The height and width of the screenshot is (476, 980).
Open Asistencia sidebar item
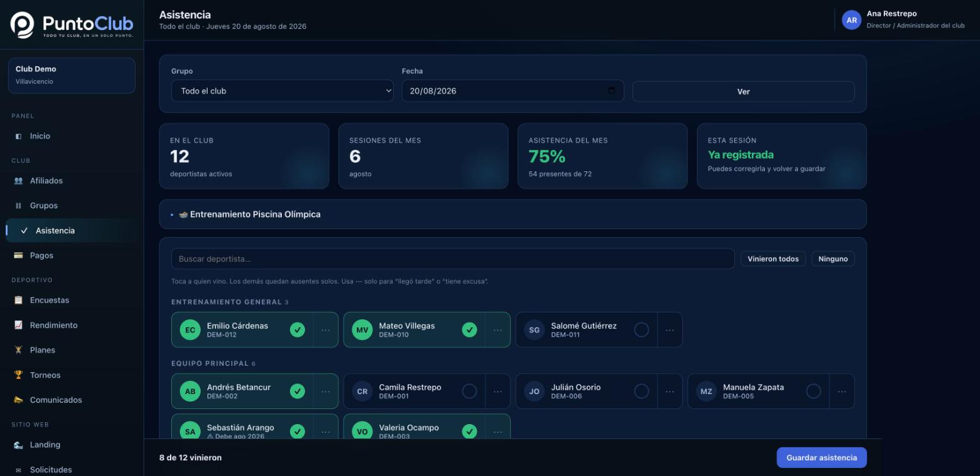click(72, 231)
